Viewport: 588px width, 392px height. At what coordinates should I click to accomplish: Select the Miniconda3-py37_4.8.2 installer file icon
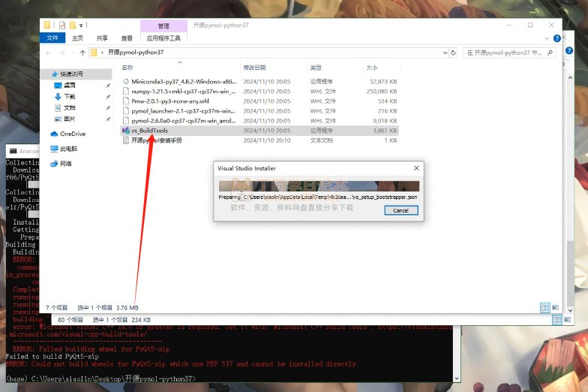[x=126, y=81]
